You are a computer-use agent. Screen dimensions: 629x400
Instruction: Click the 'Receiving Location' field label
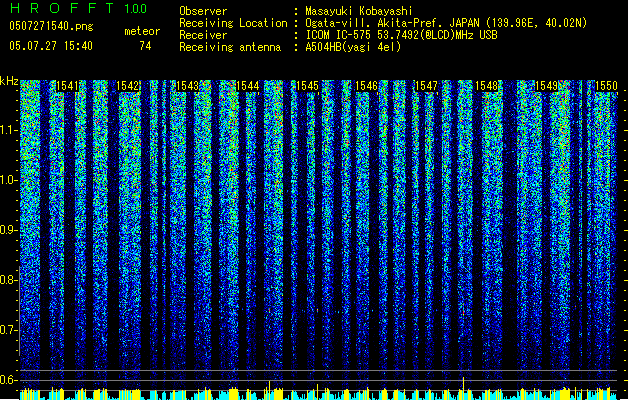pos(233,23)
